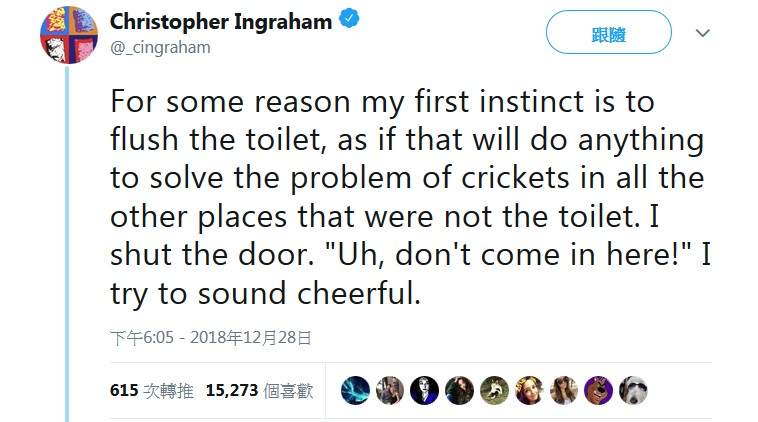Click the second liker avatar in the row
This screenshot has width=758, height=422.
(390, 390)
